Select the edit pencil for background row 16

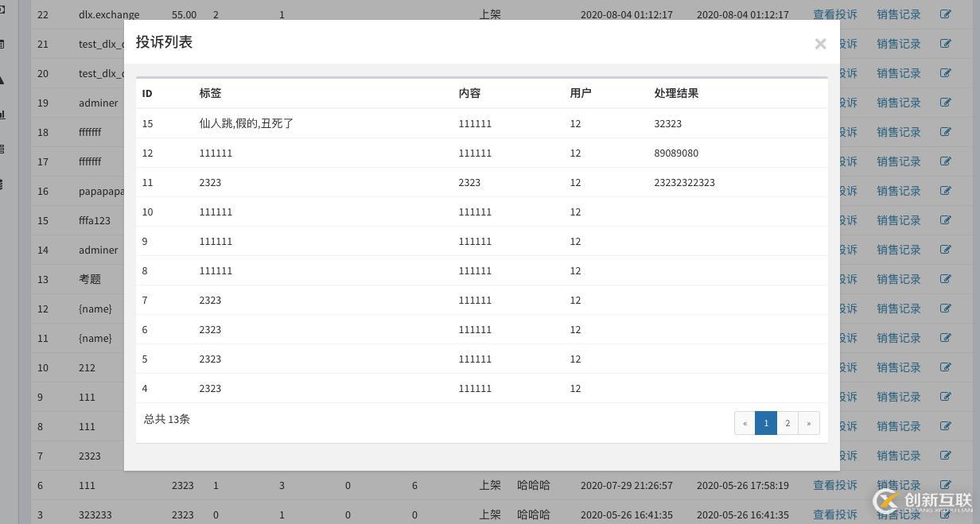[x=945, y=191]
